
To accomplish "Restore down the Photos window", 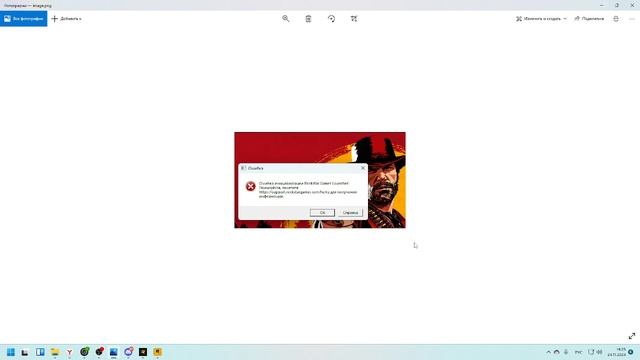I will [617, 5].
